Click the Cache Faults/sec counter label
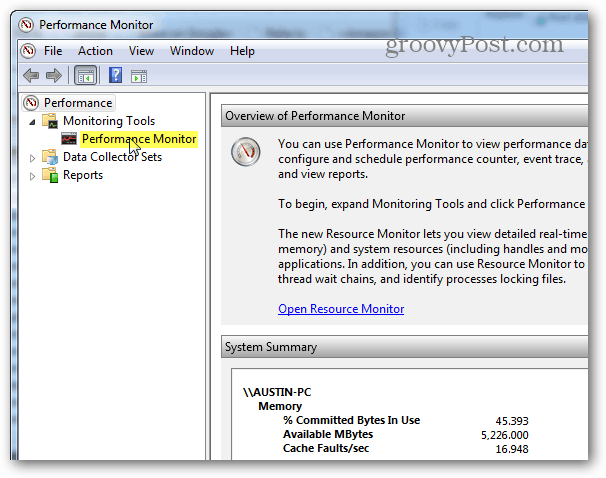606x478 pixels. 326,448
